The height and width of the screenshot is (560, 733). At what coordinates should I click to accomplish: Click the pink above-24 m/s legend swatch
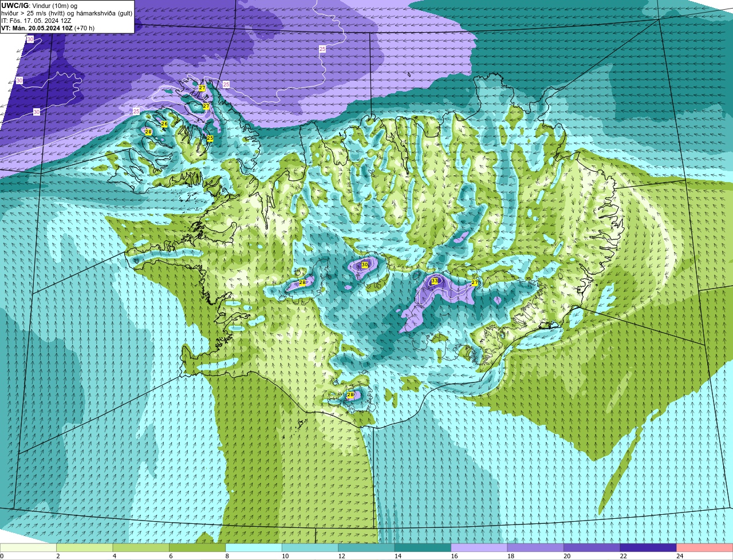(x=705, y=547)
